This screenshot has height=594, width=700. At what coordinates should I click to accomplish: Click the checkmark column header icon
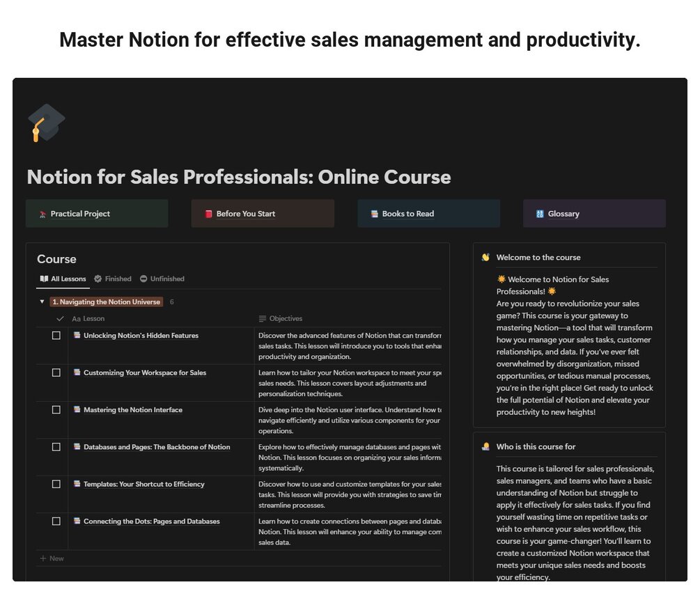click(60, 319)
